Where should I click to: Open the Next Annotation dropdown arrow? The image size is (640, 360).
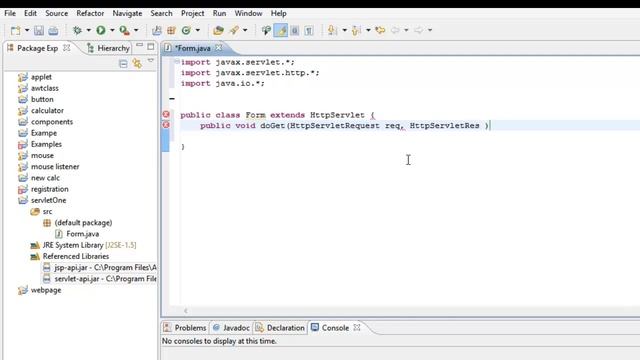click(344, 30)
